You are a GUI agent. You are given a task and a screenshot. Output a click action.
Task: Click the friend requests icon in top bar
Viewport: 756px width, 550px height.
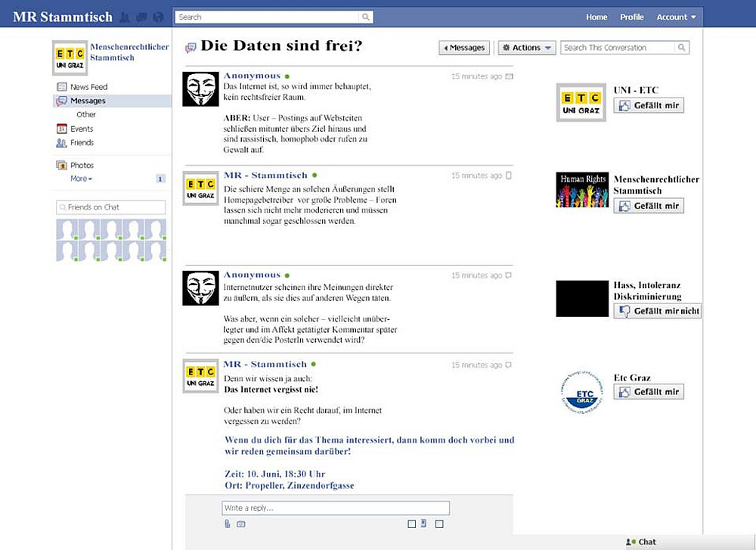(x=125, y=17)
